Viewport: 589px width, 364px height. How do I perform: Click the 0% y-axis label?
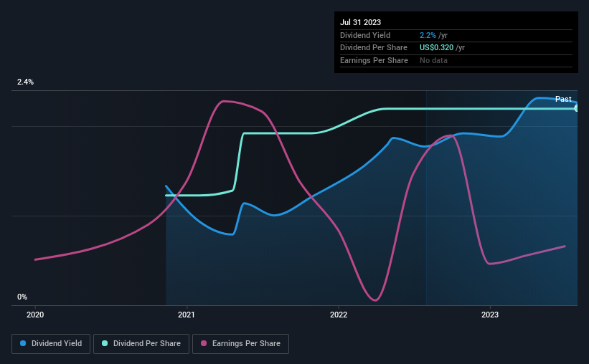click(x=22, y=297)
